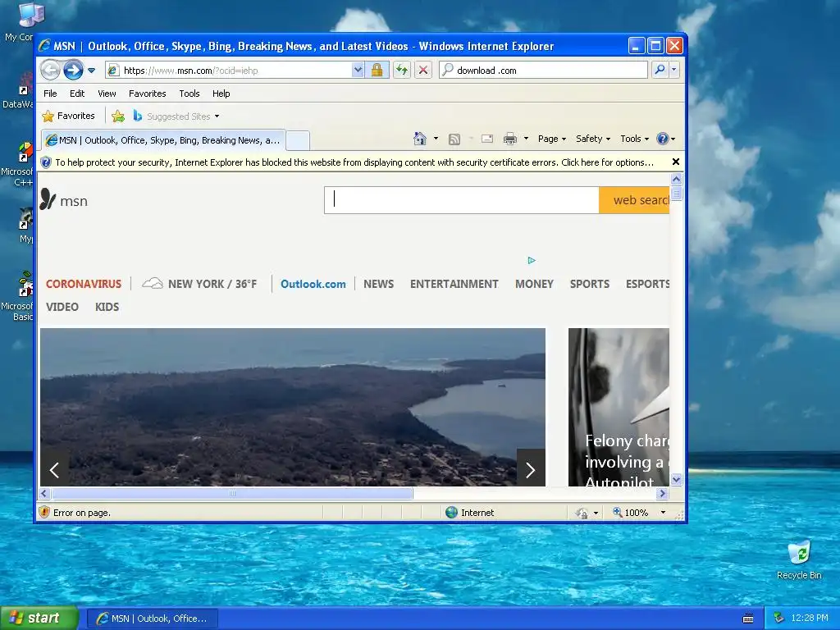
Task: Open the Edit menu
Action: point(77,94)
